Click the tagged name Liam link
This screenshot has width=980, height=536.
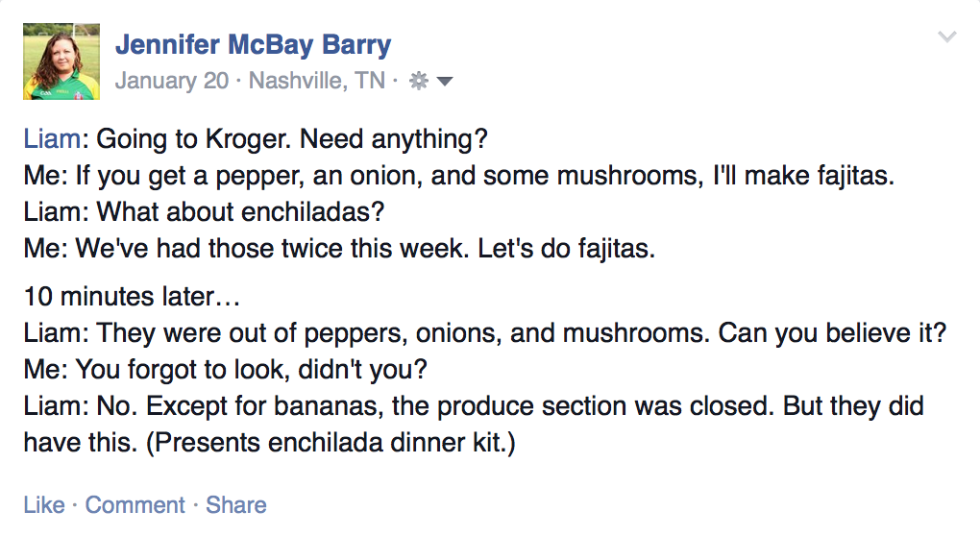(x=52, y=138)
